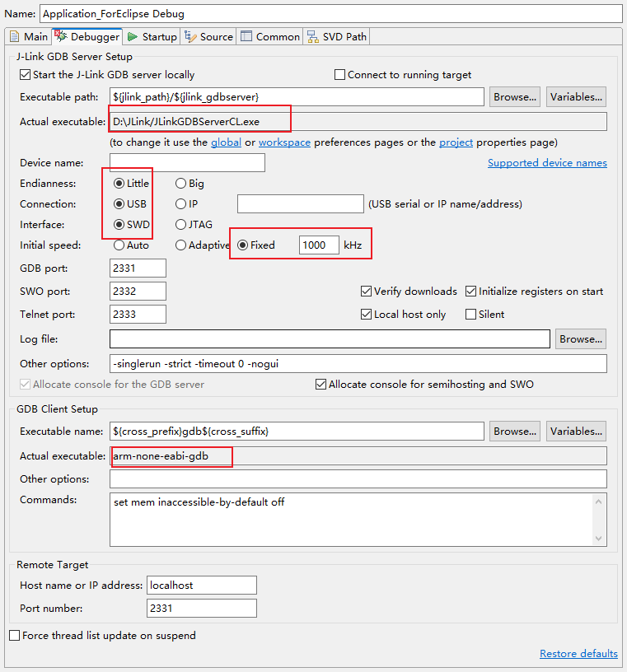Click the GDB port field
This screenshot has height=672, width=627.
(x=138, y=268)
